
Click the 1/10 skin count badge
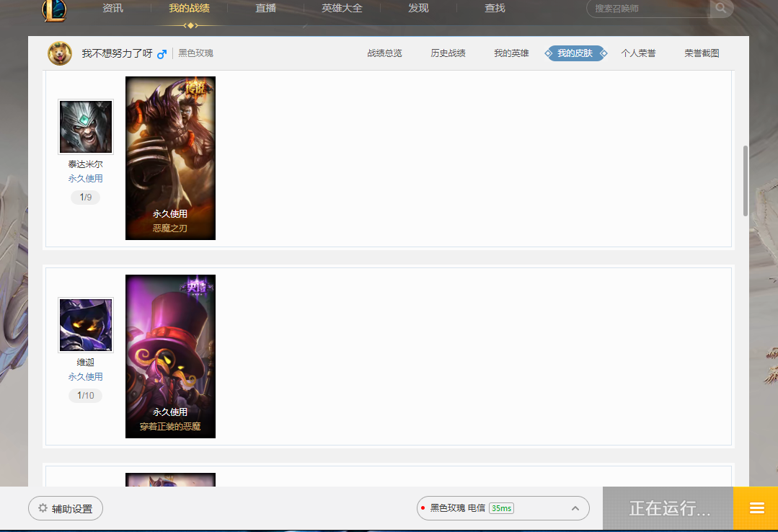point(85,396)
